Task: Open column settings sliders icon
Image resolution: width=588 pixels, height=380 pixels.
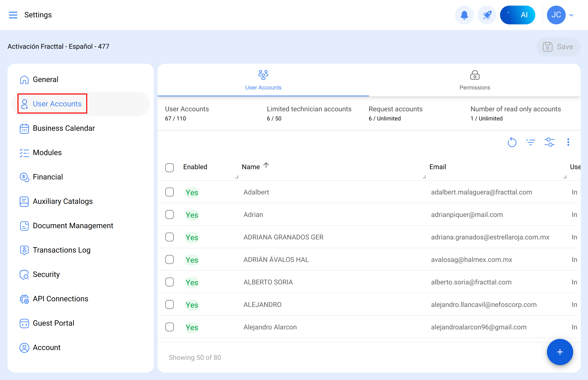Action: click(549, 142)
